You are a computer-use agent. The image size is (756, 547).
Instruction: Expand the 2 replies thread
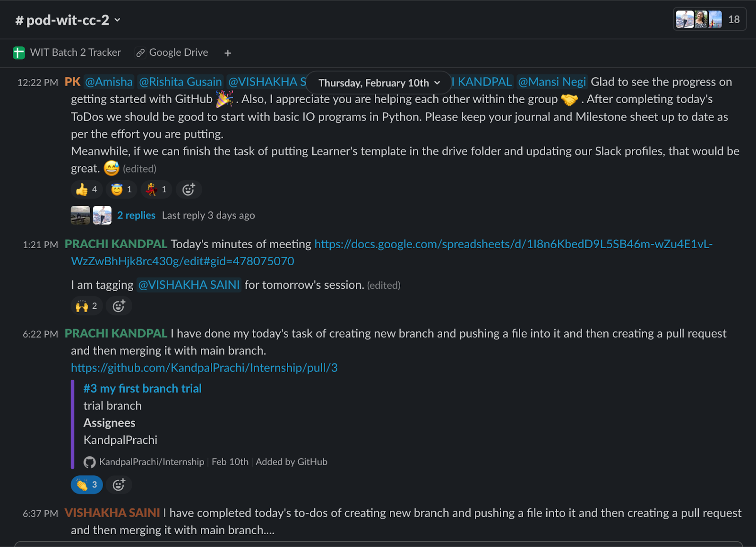click(136, 215)
